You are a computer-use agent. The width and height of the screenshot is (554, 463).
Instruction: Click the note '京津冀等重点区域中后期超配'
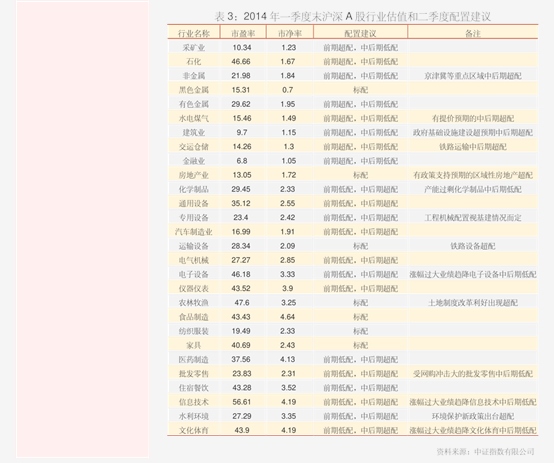[x=473, y=76]
